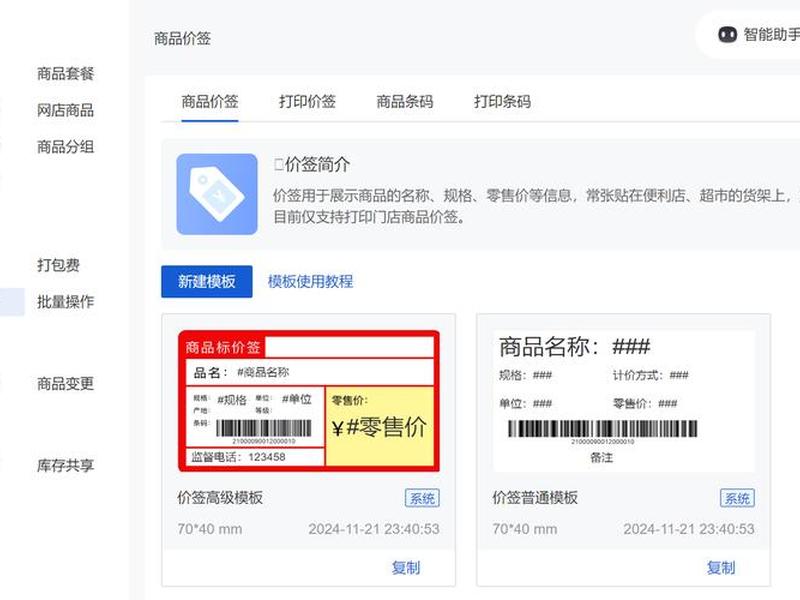Viewport: 800px width, 600px height.
Task: Select the 价签普通模板 preview thumbnail
Action: pos(623,401)
